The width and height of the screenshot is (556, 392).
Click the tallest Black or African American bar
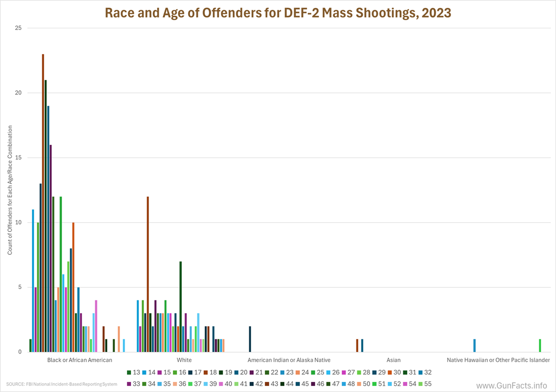[43, 203]
